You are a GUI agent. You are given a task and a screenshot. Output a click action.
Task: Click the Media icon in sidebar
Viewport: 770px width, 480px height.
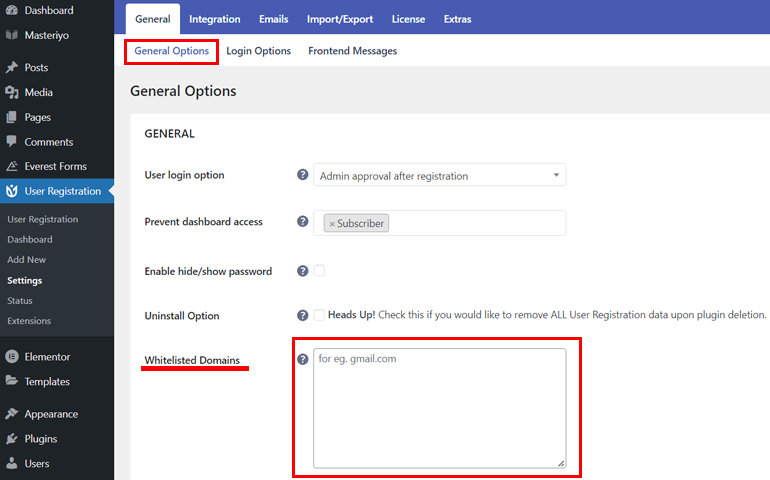click(12, 92)
